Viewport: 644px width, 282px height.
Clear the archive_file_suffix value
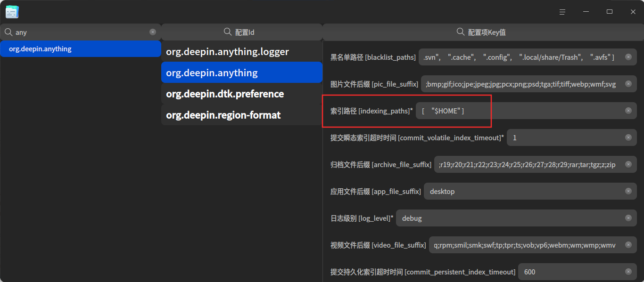coord(628,164)
